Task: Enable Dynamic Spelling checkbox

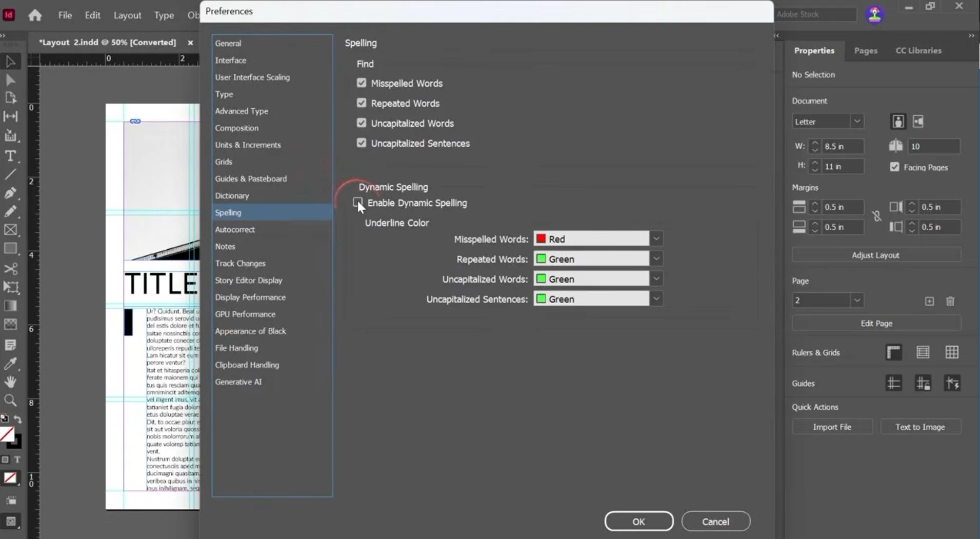Action: coord(358,203)
